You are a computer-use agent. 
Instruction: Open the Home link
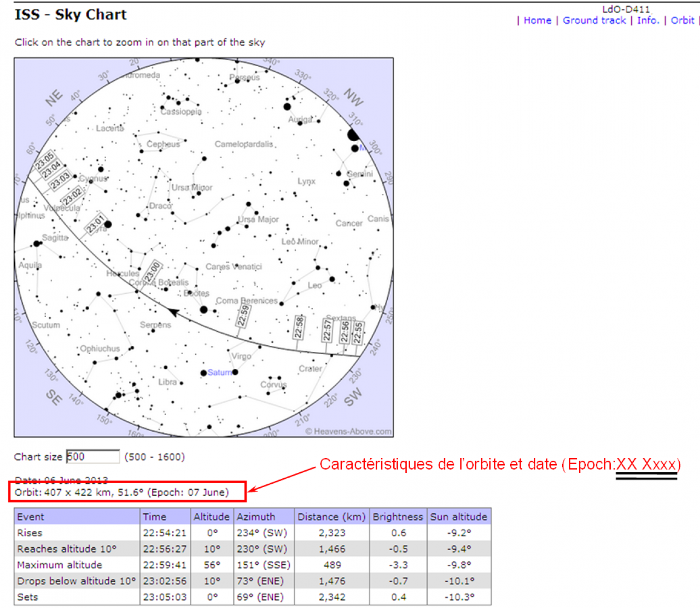coord(537,20)
